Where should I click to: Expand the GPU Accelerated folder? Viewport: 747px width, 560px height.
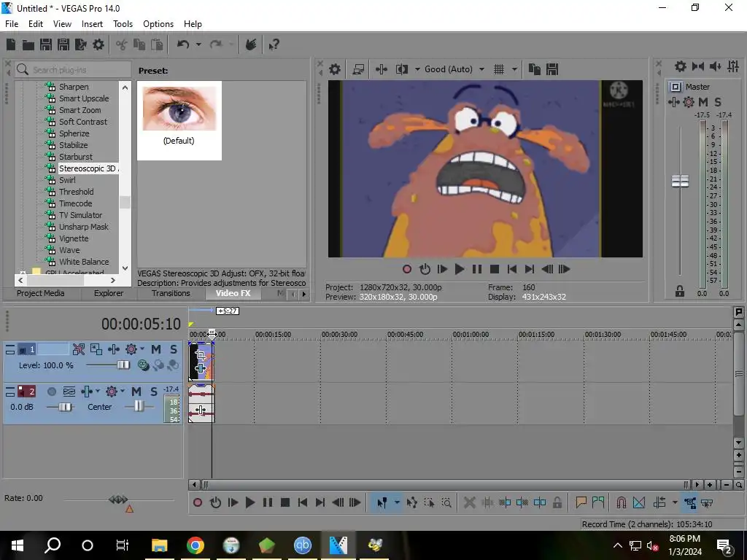tap(23, 273)
